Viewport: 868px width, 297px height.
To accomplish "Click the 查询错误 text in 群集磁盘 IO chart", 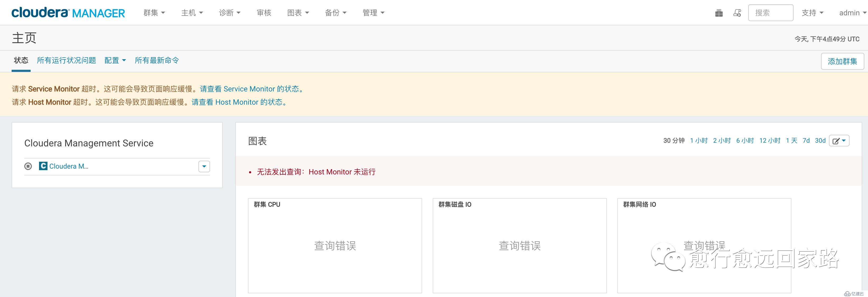I will [519, 246].
